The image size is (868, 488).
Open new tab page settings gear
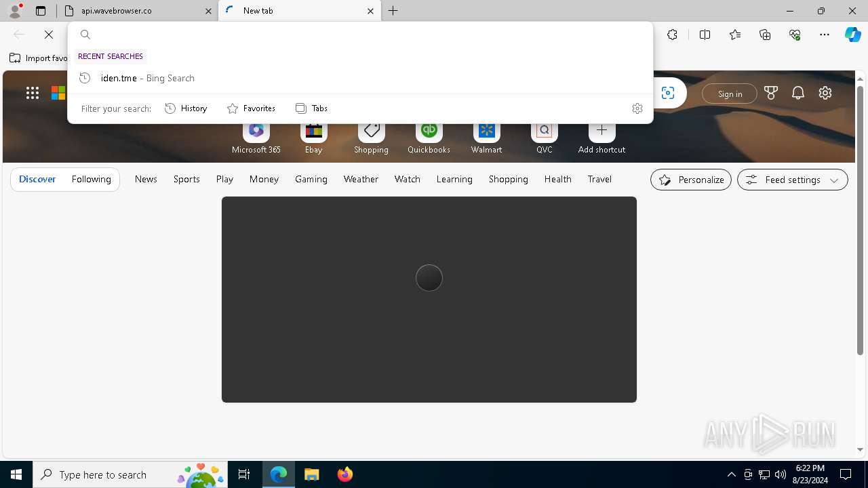click(825, 94)
